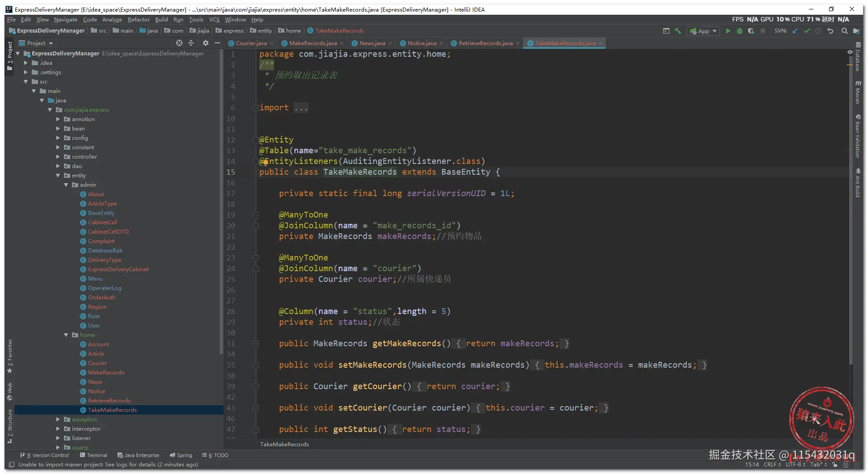Switch to the MakeRecords.java editor tab
The height and width of the screenshot is (474, 868).
click(313, 43)
